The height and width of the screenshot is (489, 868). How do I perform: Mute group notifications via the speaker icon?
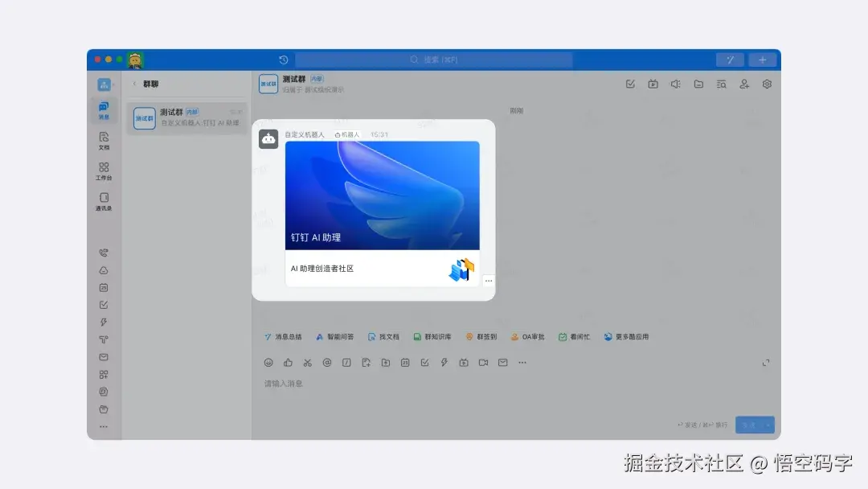676,83
